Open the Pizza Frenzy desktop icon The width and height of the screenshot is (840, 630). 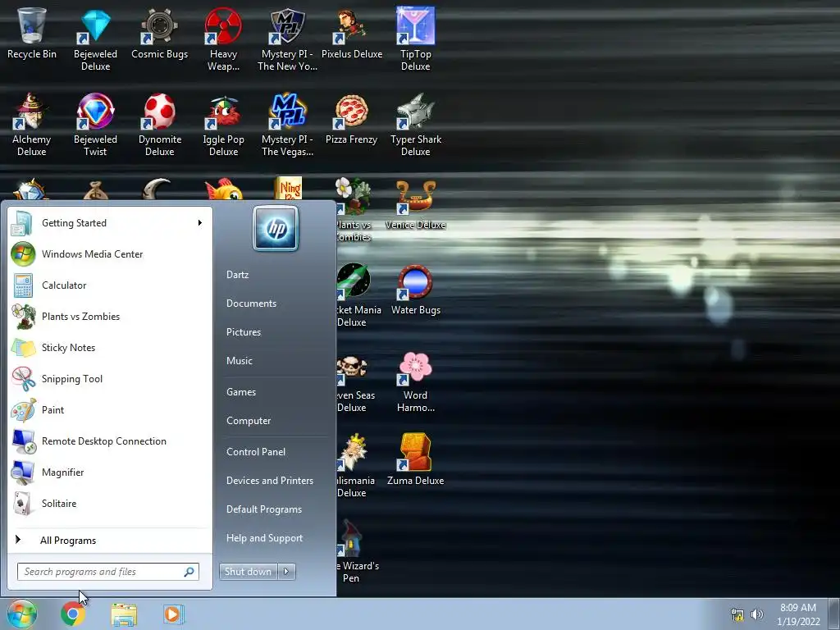tap(351, 119)
